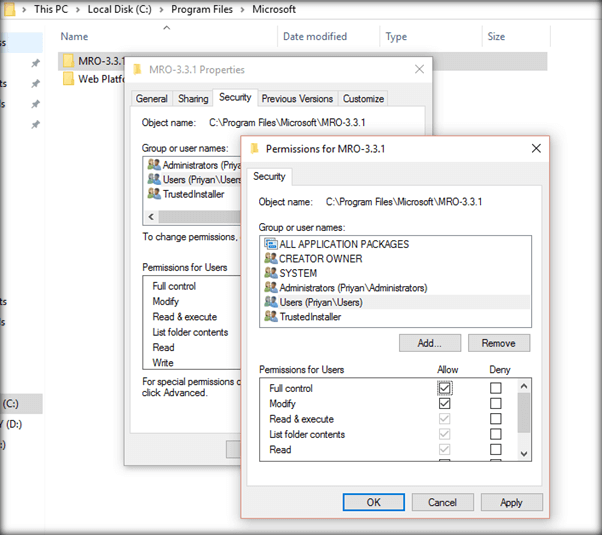
Task: Click Local Disk (C:) in breadcrumb
Action: (119, 9)
